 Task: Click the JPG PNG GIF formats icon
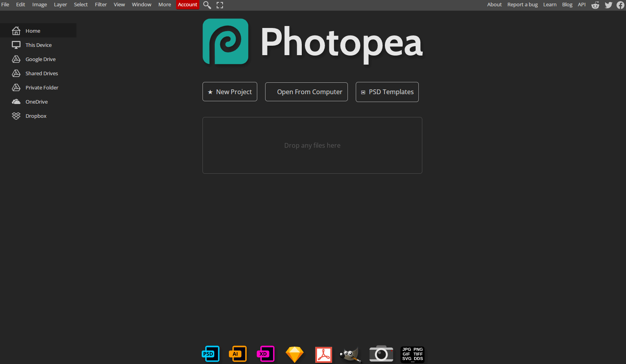coord(412,354)
